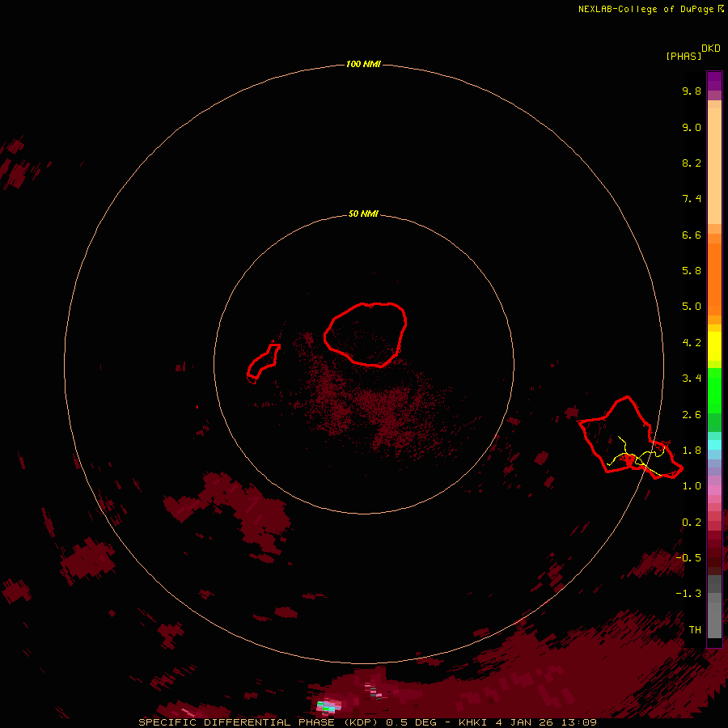Click the 0.2 scale value
Viewport: 728px width, 728px height.
(692, 523)
